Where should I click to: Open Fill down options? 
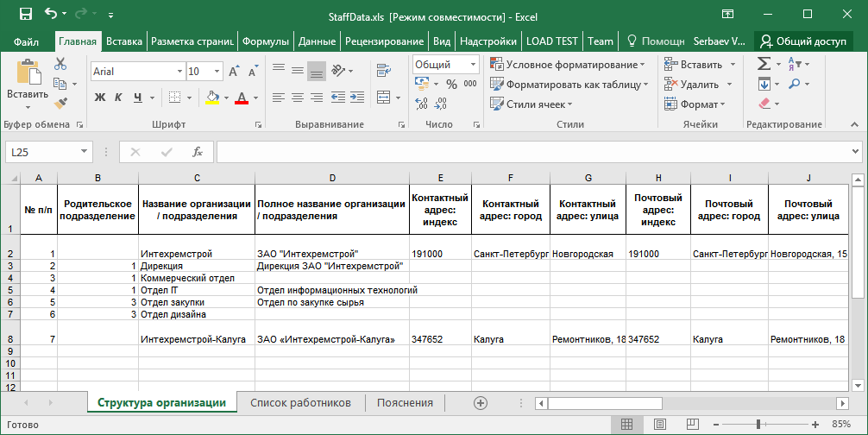[x=764, y=84]
